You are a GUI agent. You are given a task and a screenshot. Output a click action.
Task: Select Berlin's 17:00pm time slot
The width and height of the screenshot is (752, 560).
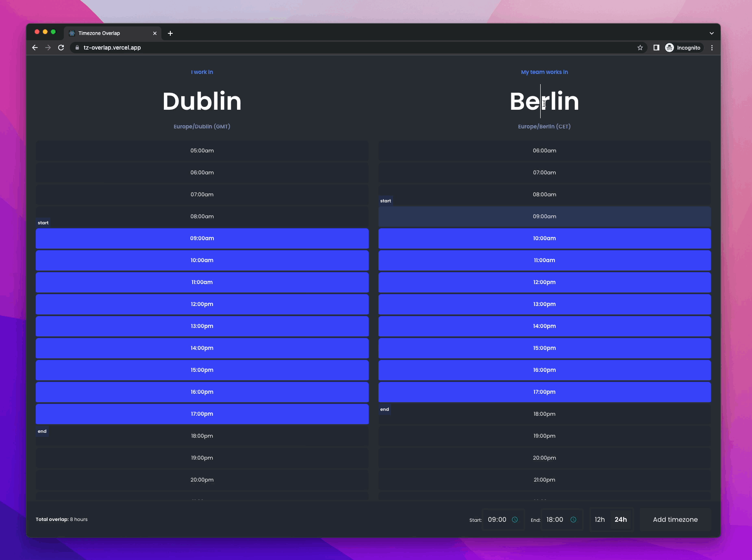click(x=544, y=392)
